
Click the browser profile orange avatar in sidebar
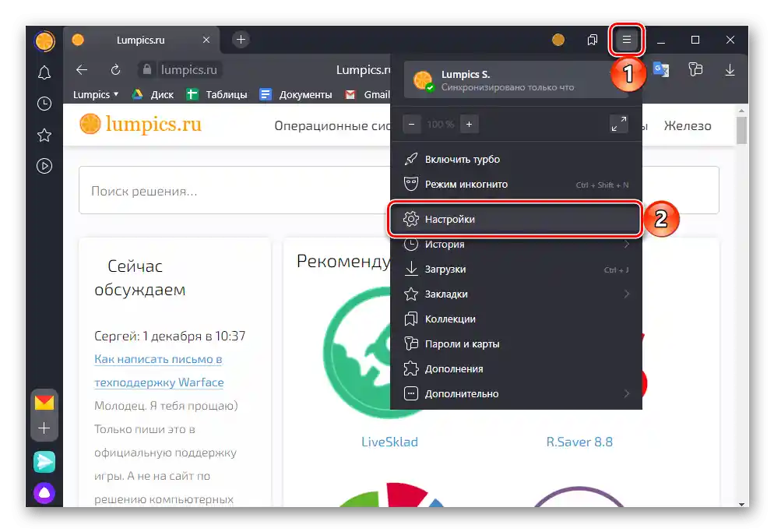[44, 41]
